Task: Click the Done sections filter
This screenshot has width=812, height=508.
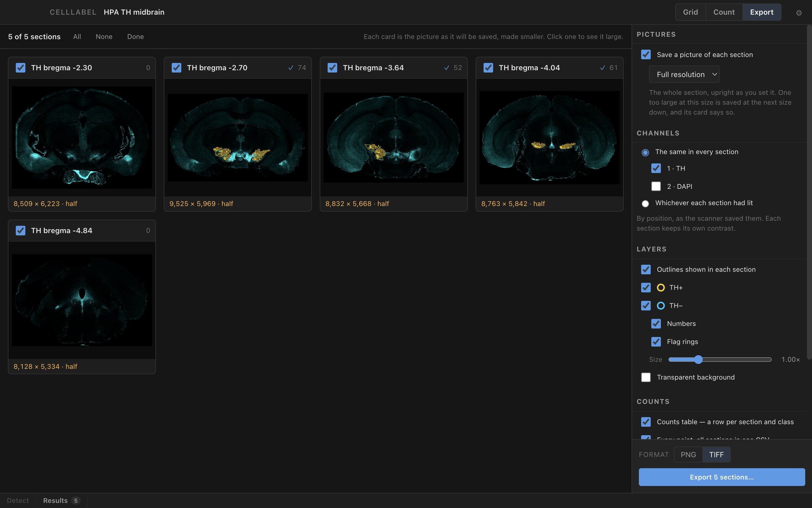Action: pyautogui.click(x=135, y=37)
